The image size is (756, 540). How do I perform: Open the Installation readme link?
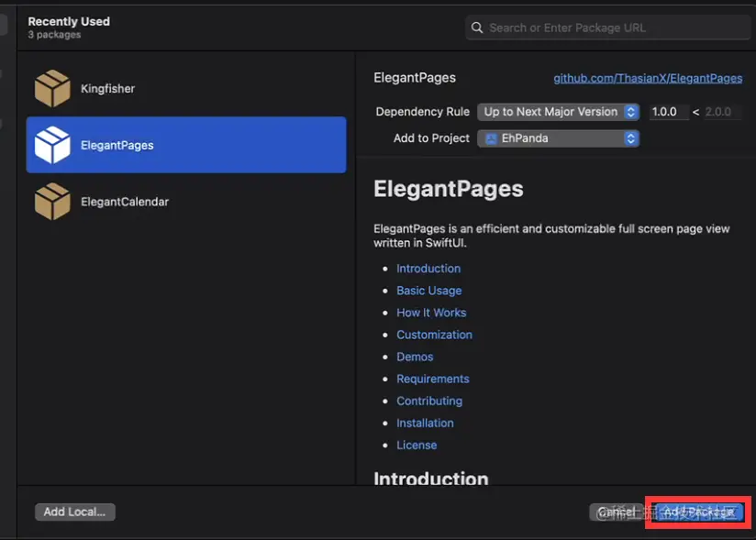click(x=425, y=423)
